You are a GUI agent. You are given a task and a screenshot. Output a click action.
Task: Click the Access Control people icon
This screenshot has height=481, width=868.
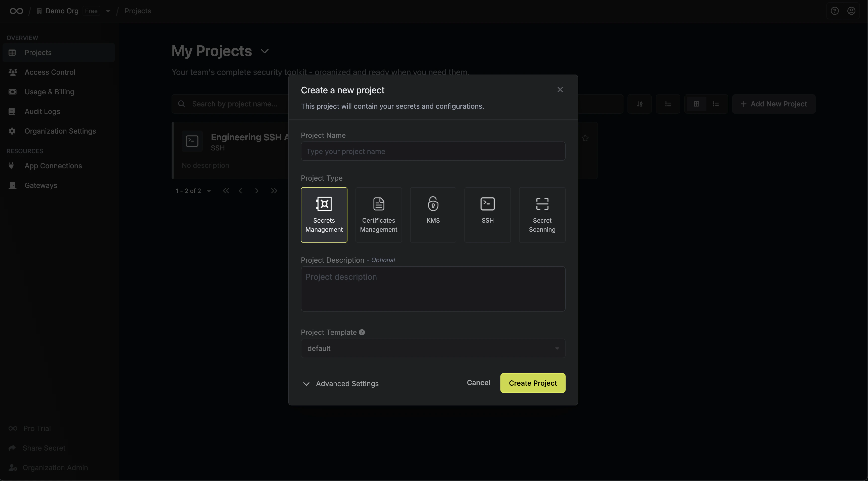click(13, 72)
